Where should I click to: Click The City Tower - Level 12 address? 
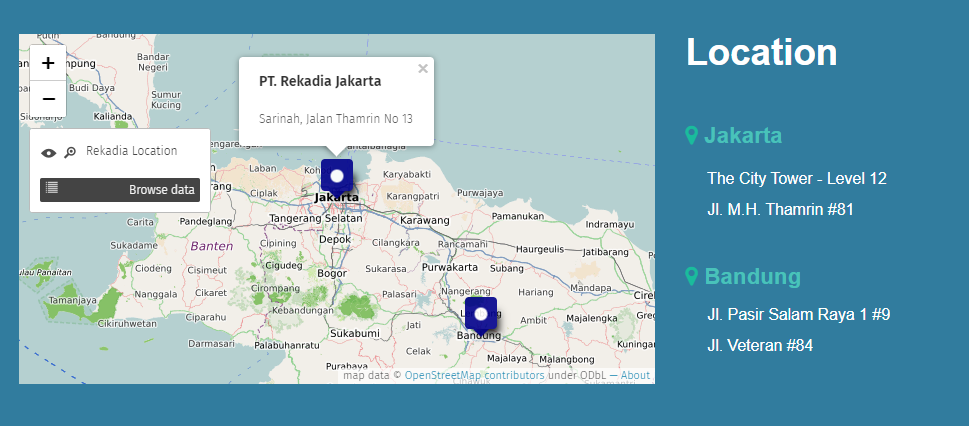tap(796, 179)
